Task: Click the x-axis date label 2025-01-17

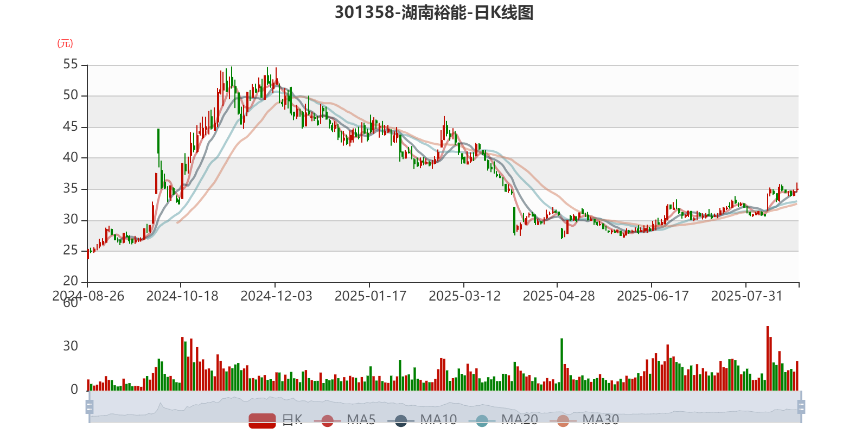Action: tap(371, 296)
